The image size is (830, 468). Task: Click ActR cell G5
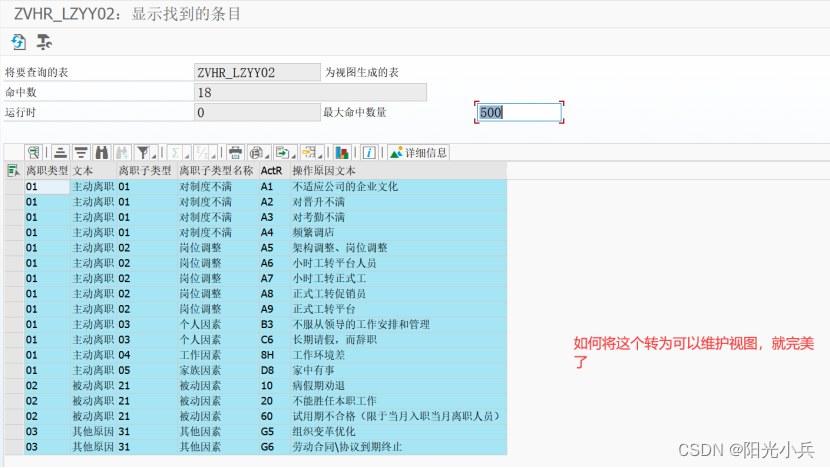pyautogui.click(x=274, y=431)
